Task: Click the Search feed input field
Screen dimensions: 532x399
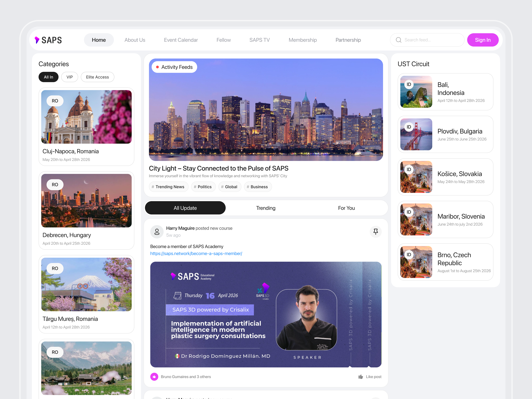Action: 427,40
